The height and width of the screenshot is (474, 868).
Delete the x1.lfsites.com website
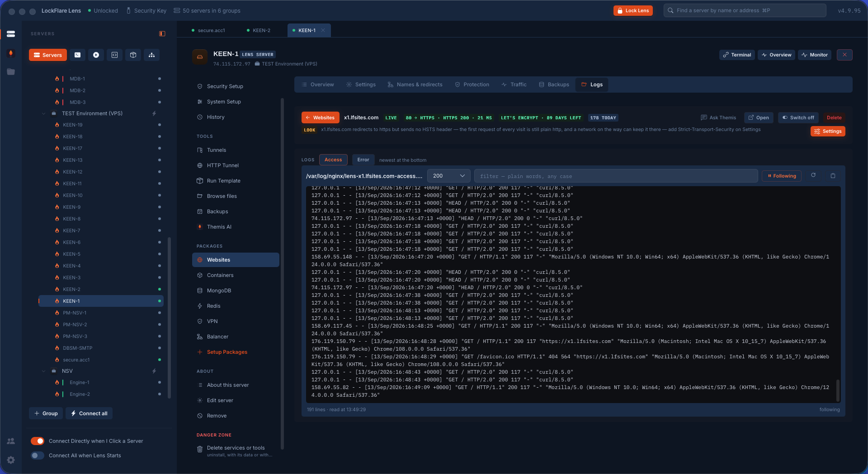point(834,117)
